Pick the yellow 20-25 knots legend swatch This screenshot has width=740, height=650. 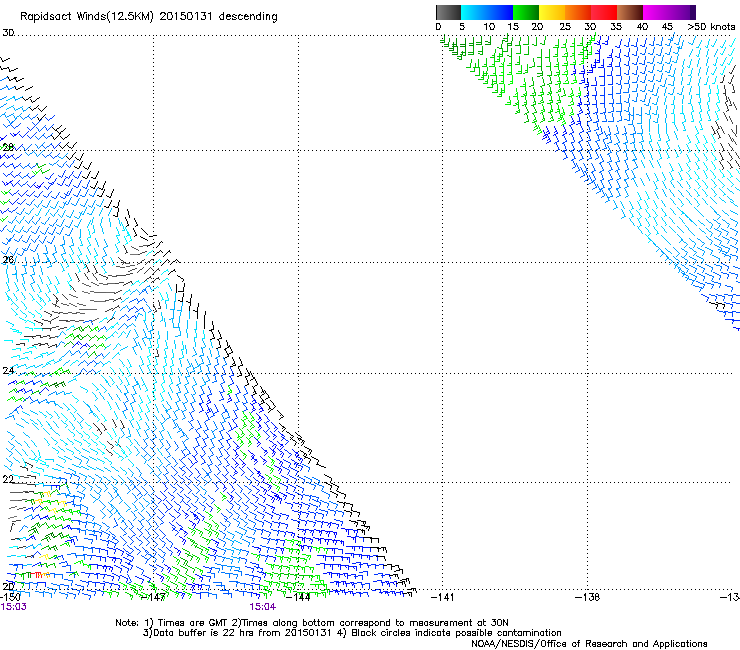552,12
